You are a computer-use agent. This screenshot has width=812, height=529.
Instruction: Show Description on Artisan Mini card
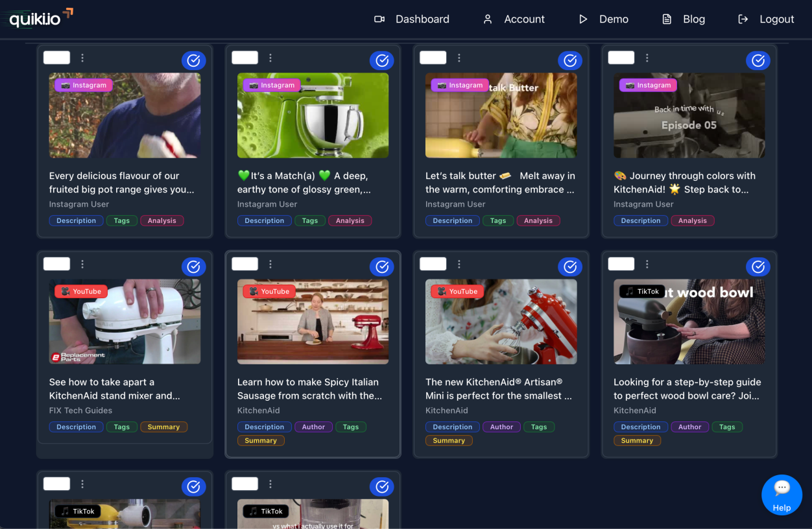click(x=452, y=427)
